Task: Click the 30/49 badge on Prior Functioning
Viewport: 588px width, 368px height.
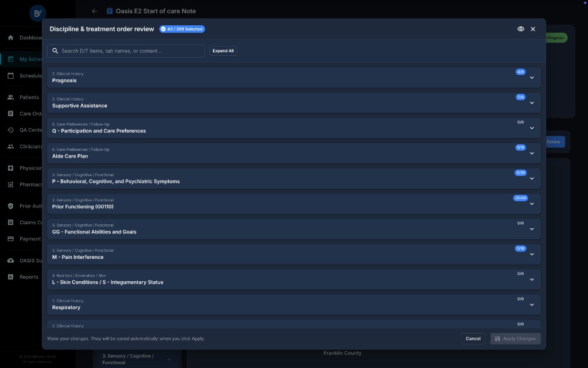Action: 520,198
